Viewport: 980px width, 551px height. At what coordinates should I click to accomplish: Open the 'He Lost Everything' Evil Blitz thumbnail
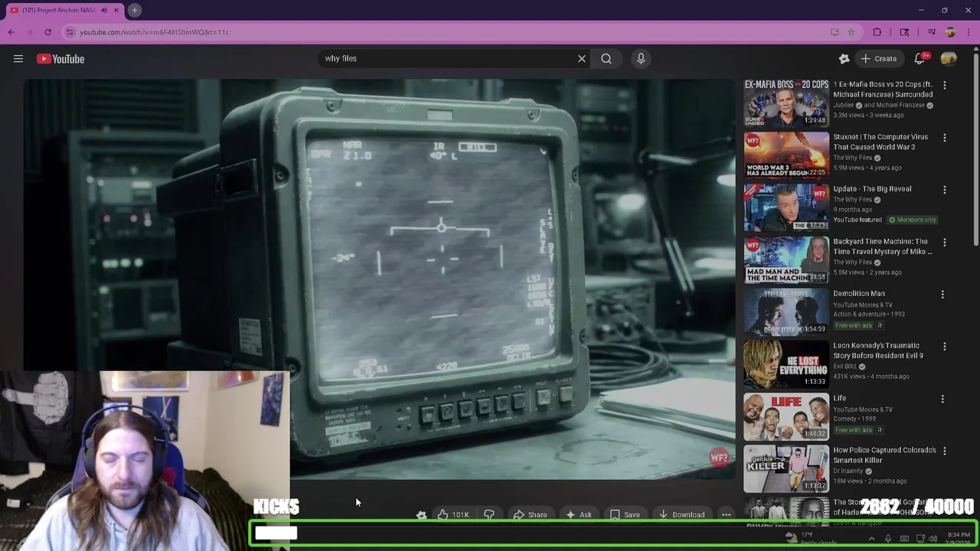pyautogui.click(x=786, y=364)
